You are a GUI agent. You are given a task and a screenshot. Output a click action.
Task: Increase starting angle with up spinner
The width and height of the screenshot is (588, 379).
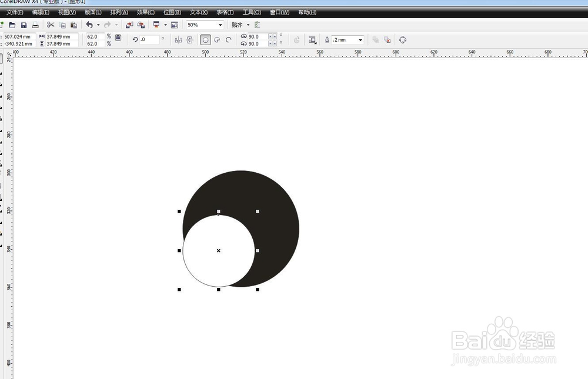pos(275,37)
